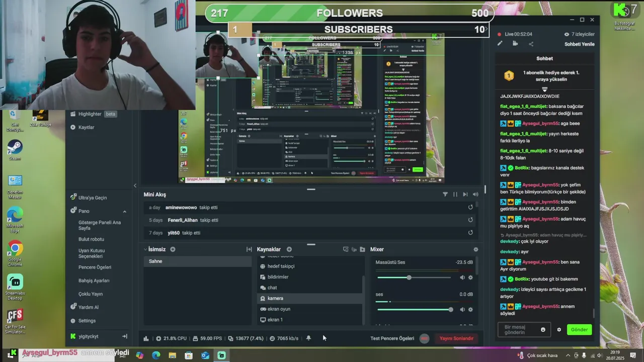Open Settings in the sidebar
The width and height of the screenshot is (644, 362).
[x=83, y=321]
